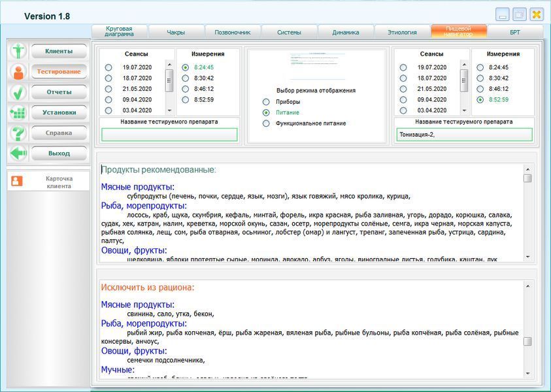Click the orange client card icon
Image resolution: width=551 pixels, height=392 pixels.
(16, 181)
